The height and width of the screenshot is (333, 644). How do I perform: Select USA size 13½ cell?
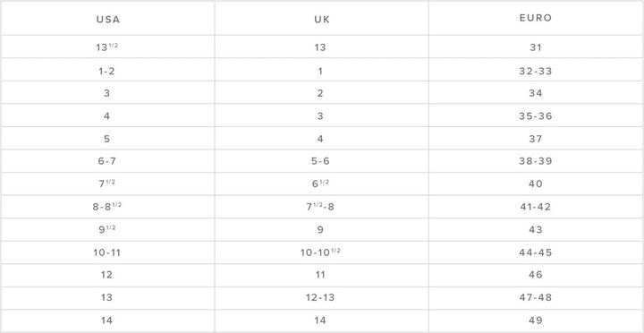coord(107,47)
